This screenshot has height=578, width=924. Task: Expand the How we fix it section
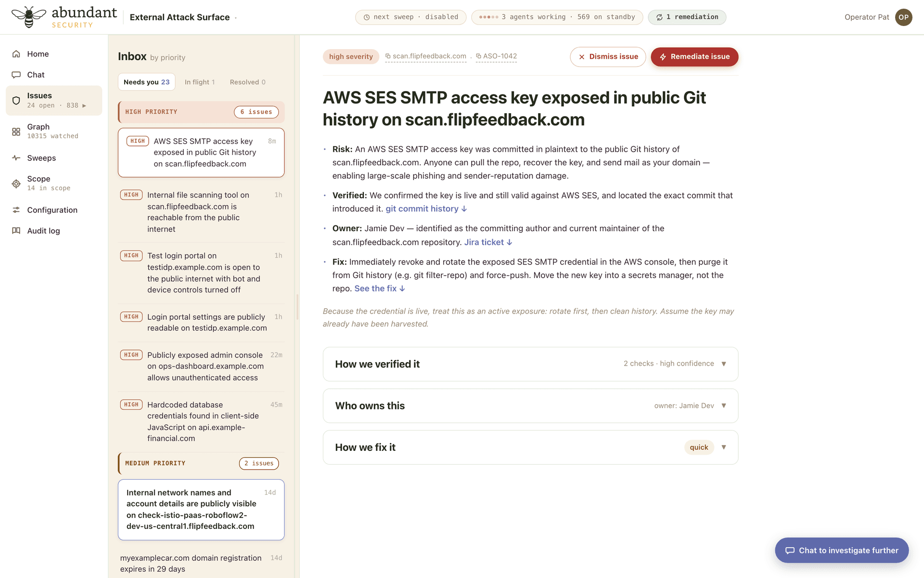[x=530, y=447]
